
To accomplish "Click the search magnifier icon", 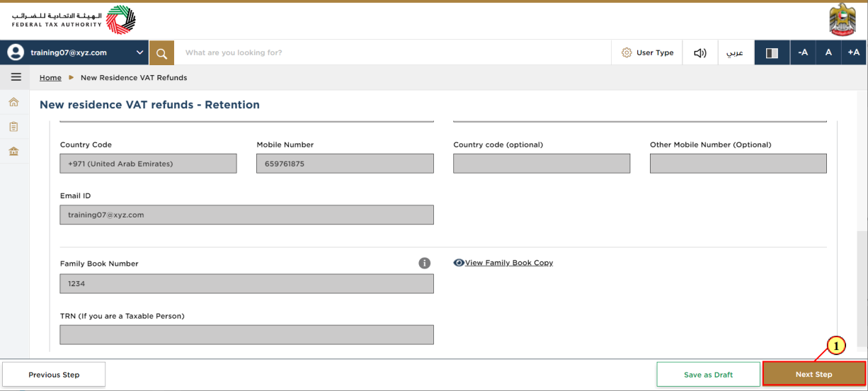I will [x=161, y=52].
